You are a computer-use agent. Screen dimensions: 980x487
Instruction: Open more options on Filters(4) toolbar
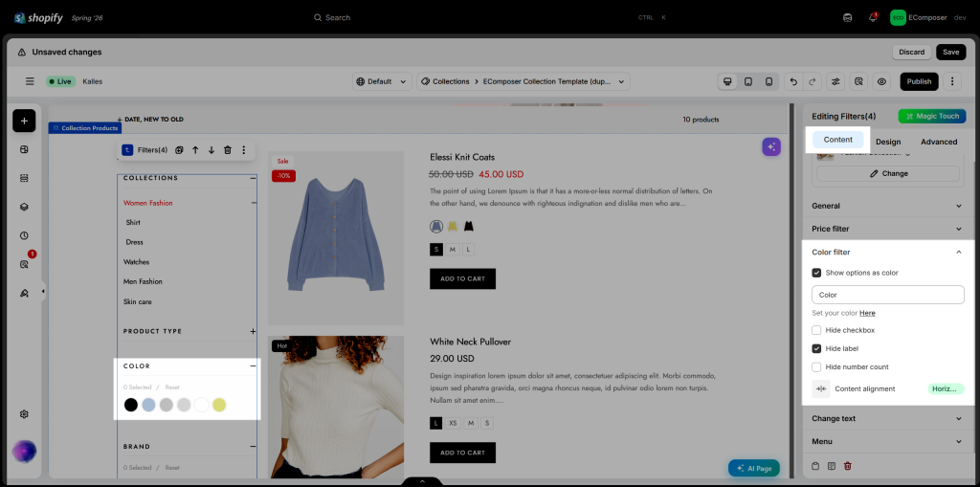tap(244, 150)
